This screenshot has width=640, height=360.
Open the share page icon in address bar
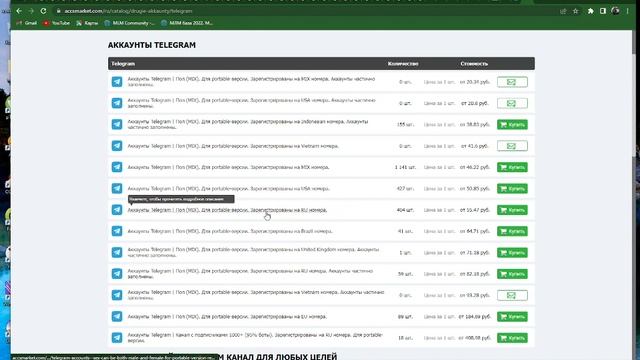(x=563, y=11)
